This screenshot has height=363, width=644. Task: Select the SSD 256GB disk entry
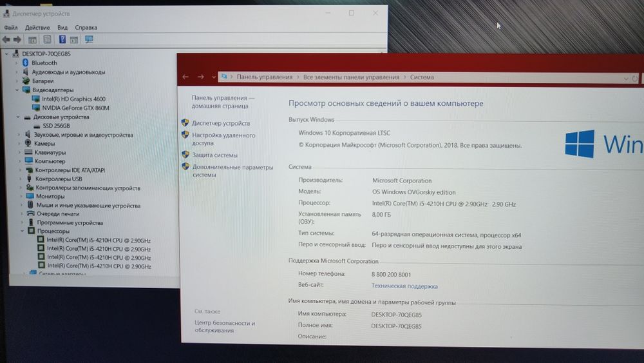click(56, 126)
